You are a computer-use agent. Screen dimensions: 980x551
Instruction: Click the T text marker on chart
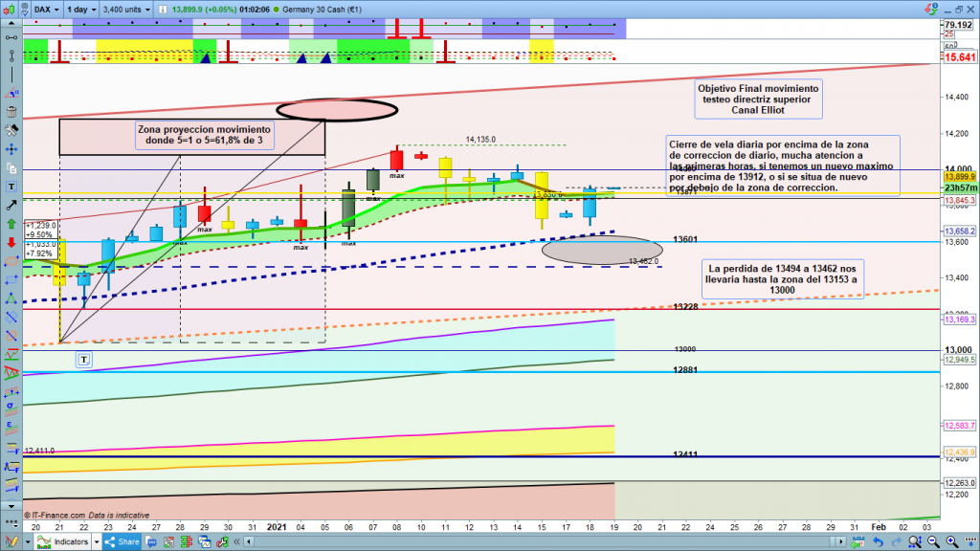84,360
